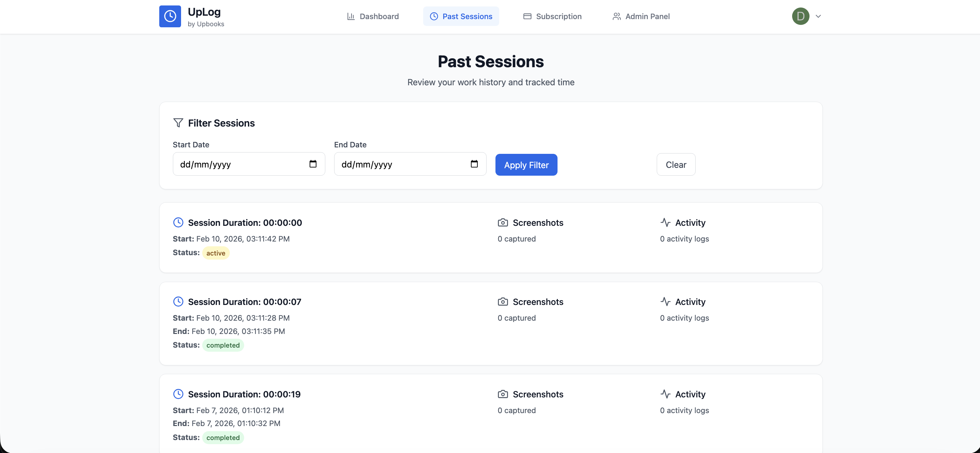The image size is (980, 453).
Task: Open the Start Date calendar picker icon
Action: [x=313, y=164]
